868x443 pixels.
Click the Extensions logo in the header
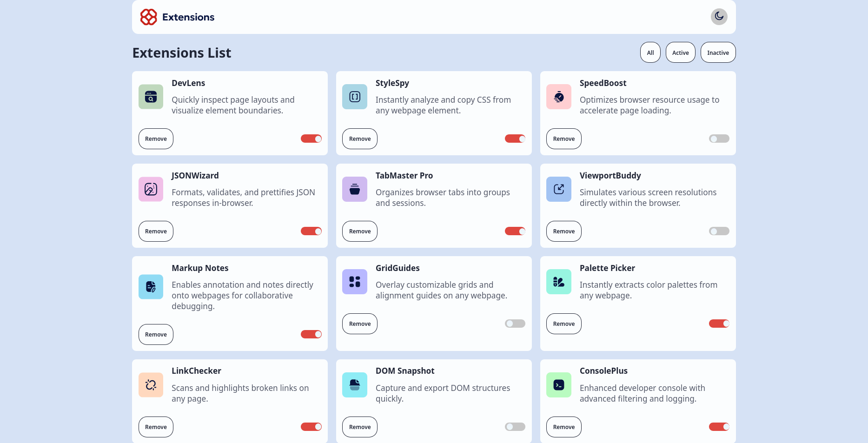click(x=177, y=17)
